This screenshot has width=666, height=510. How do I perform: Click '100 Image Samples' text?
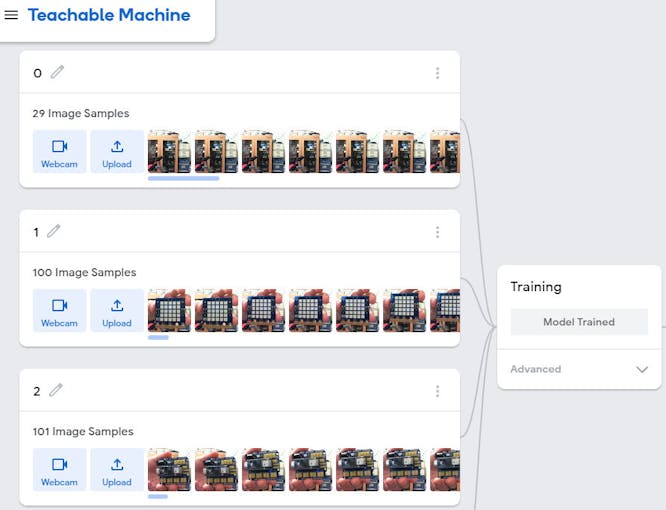tap(84, 272)
